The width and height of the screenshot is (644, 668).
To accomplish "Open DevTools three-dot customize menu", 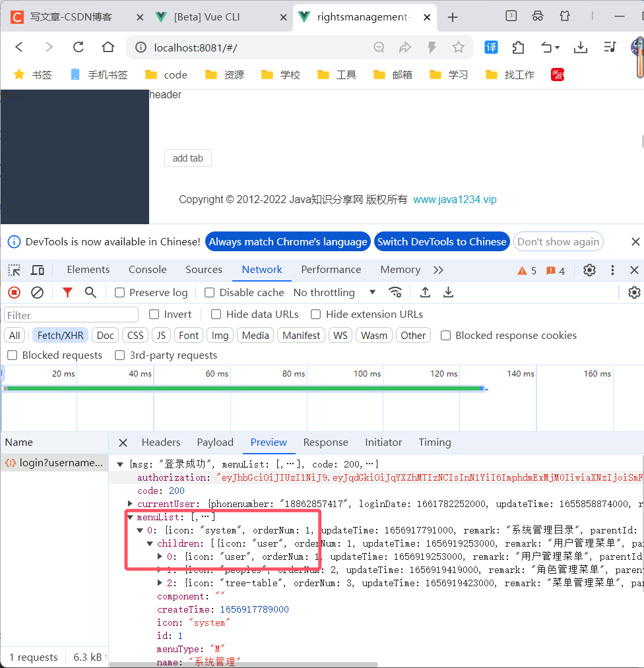I will [612, 270].
